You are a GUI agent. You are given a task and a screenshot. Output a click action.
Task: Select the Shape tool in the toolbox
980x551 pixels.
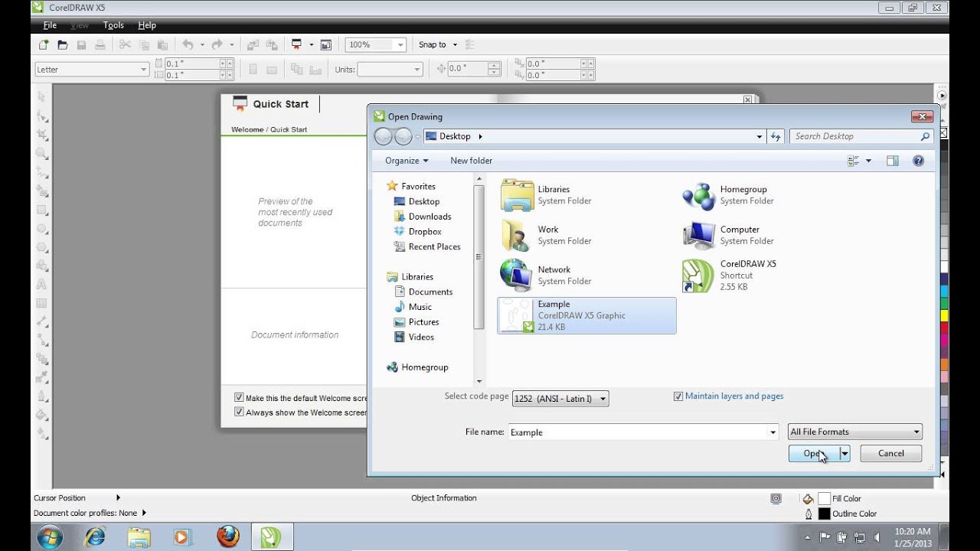(42, 116)
